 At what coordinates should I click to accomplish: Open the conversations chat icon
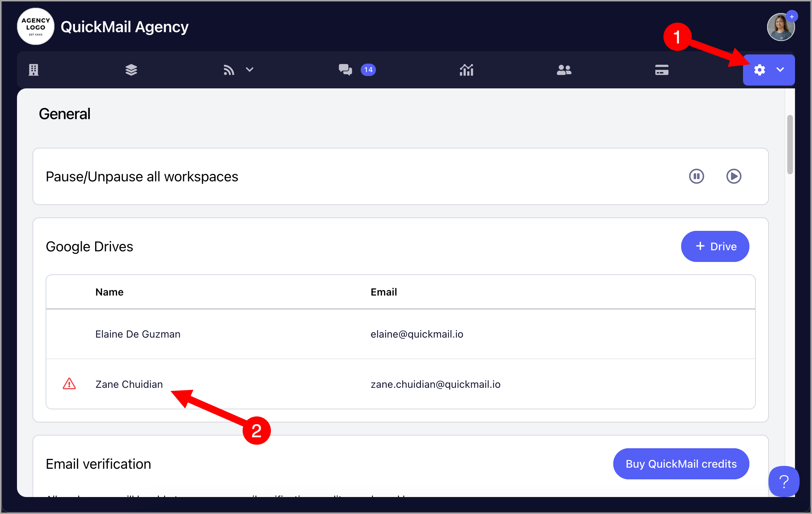point(345,70)
